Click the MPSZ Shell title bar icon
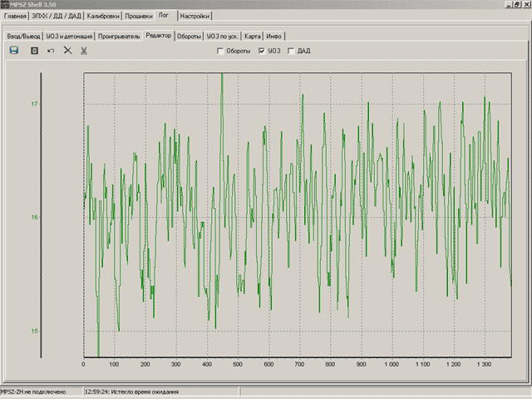Image resolution: width=532 pixels, height=399 pixels. click(x=4, y=4)
